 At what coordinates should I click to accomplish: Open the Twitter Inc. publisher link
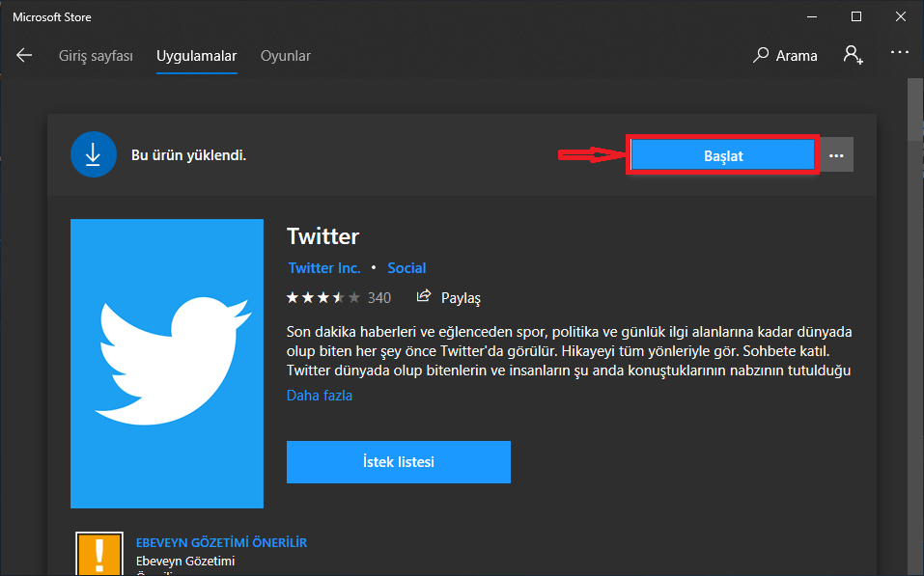point(324,268)
